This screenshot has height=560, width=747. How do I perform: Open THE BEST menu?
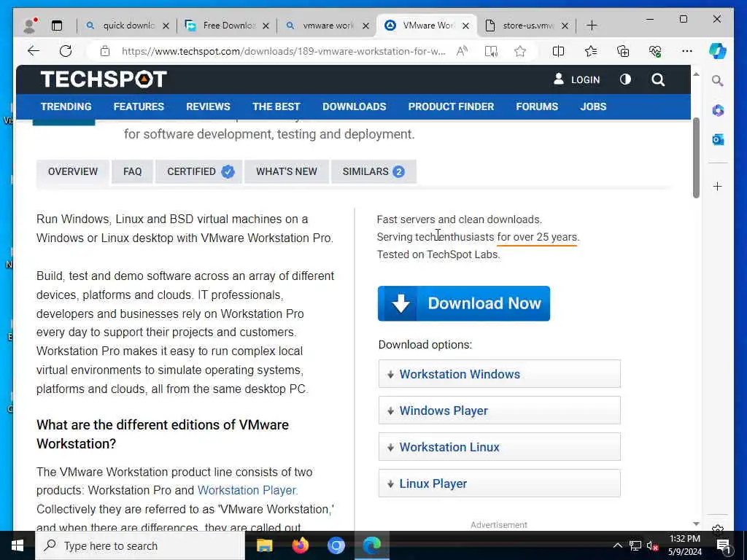276,106
